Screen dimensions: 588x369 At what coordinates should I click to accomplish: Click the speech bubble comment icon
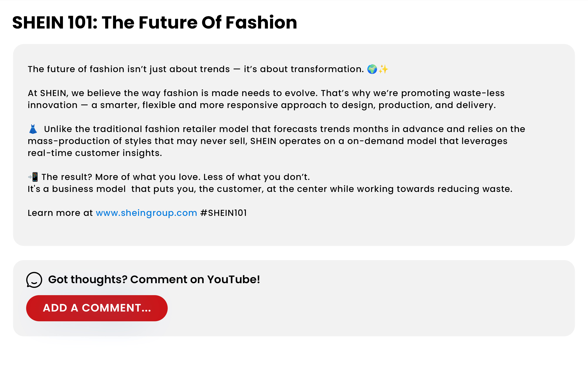click(34, 280)
